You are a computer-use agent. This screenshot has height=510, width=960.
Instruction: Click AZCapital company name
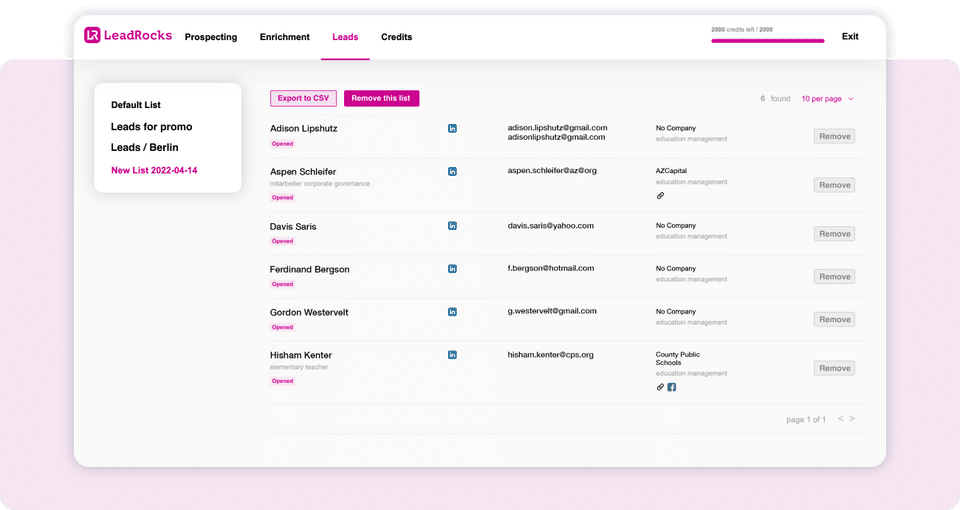click(671, 171)
